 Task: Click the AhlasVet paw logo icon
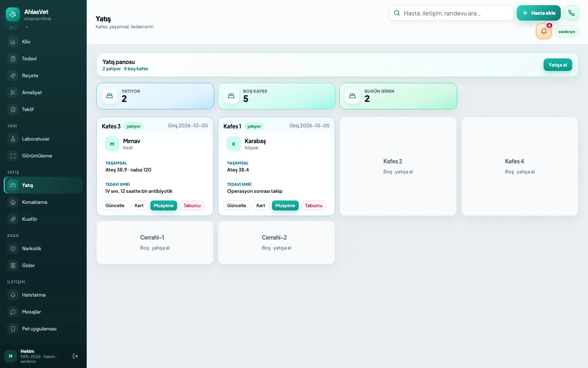13,14
